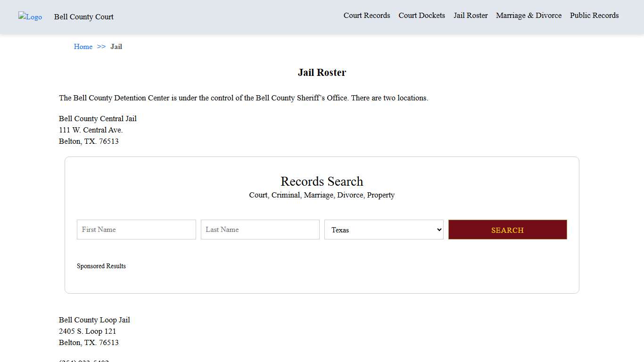
Task: Click the Jail Roster page heading
Action: 322,73
